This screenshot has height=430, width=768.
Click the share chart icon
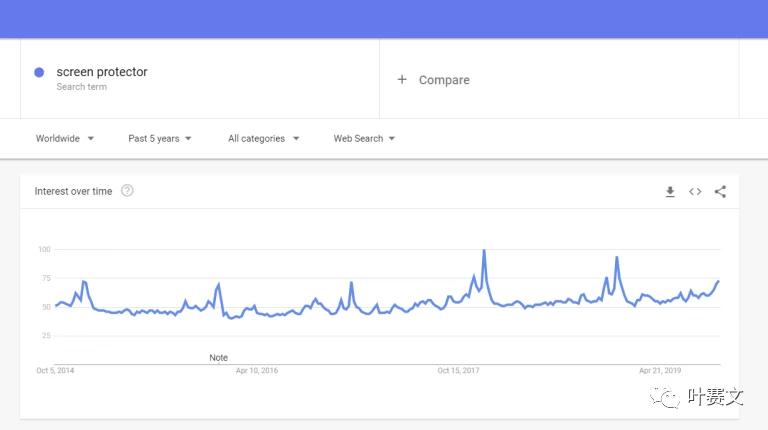pyautogui.click(x=720, y=192)
